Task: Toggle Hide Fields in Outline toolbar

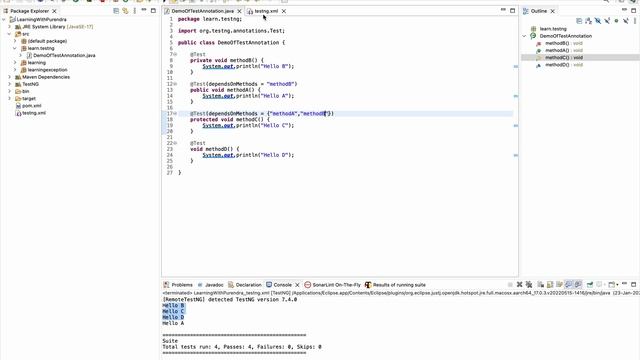Action: (x=598, y=21)
